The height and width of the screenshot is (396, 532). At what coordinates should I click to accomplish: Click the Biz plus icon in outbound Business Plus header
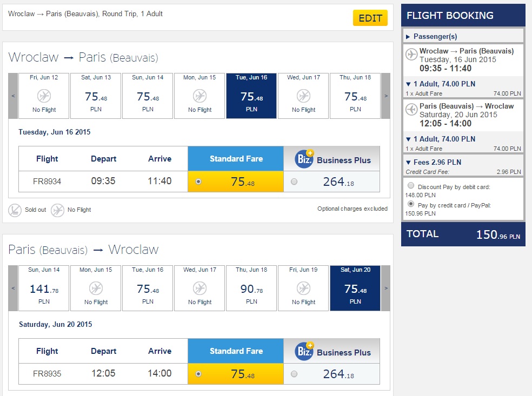pos(304,159)
